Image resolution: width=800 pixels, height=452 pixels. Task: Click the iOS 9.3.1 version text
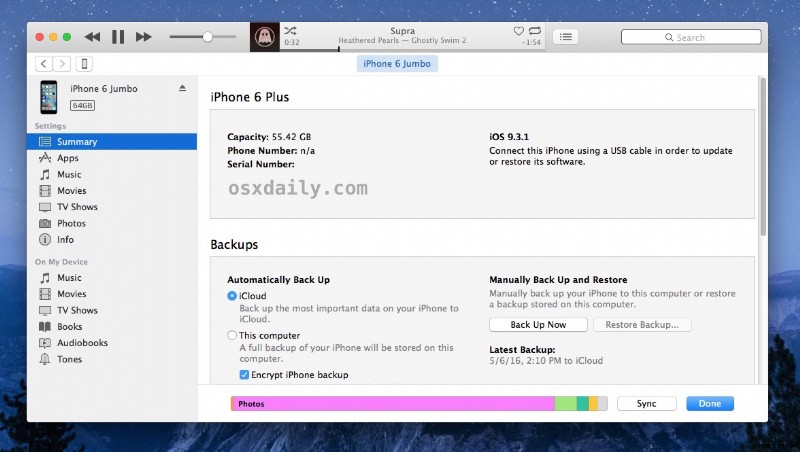pyautogui.click(x=509, y=137)
